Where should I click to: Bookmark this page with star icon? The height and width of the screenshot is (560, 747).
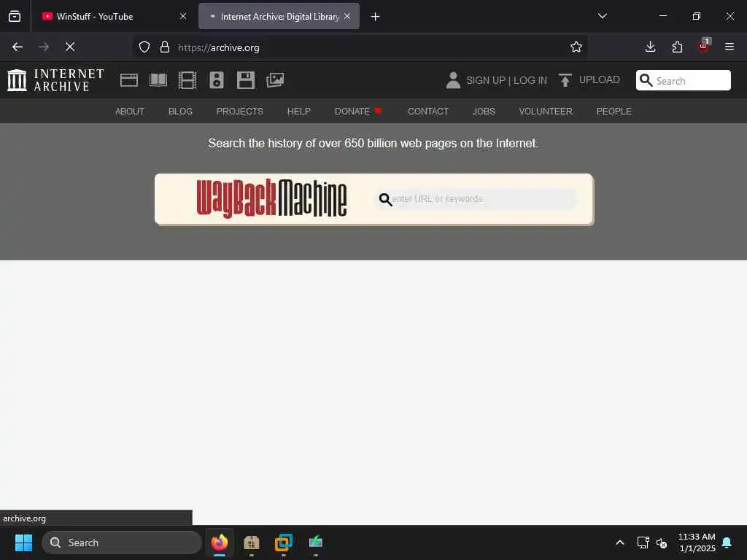576,47
